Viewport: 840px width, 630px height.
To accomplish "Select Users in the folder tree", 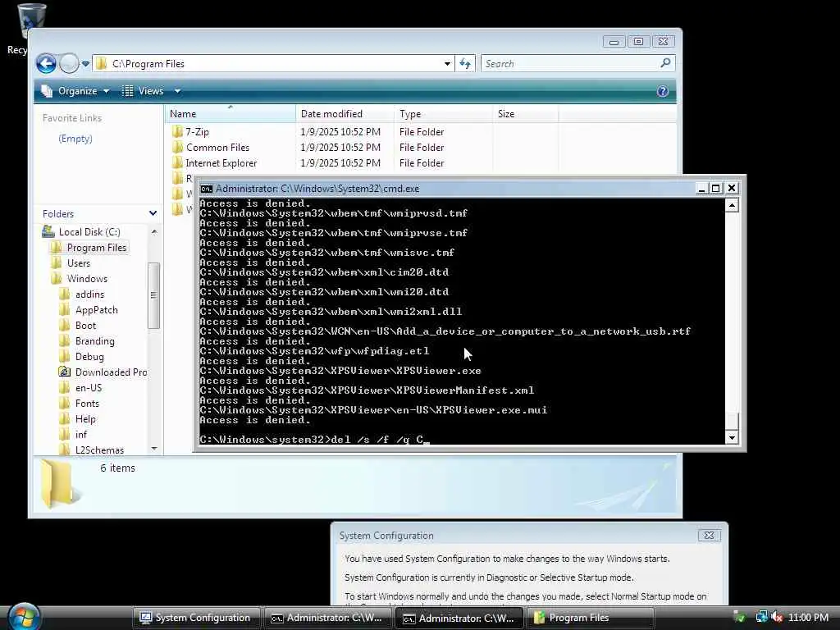I will [x=78, y=263].
